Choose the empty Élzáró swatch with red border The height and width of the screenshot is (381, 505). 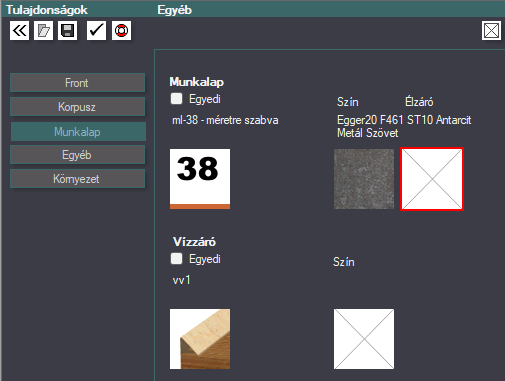point(432,179)
